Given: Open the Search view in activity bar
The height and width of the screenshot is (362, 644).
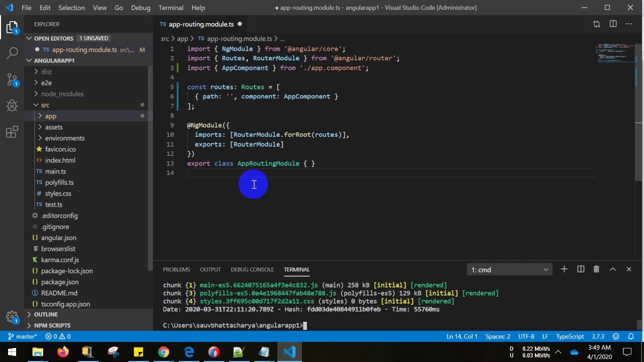Looking at the screenshot, I should point(12,52).
